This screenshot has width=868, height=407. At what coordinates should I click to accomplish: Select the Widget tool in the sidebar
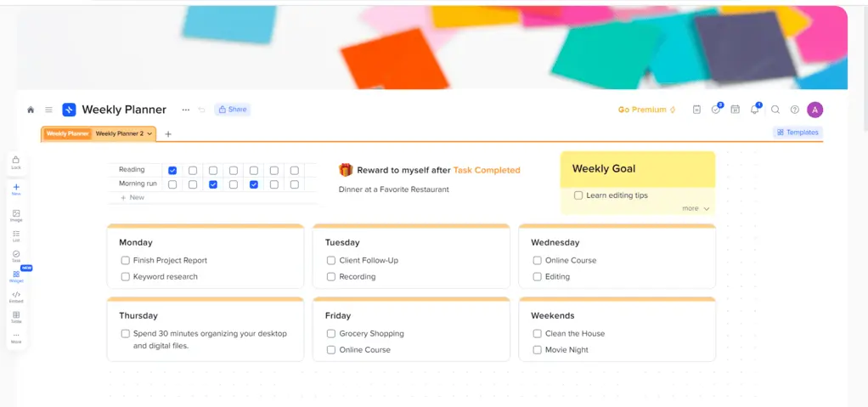pyautogui.click(x=16, y=277)
